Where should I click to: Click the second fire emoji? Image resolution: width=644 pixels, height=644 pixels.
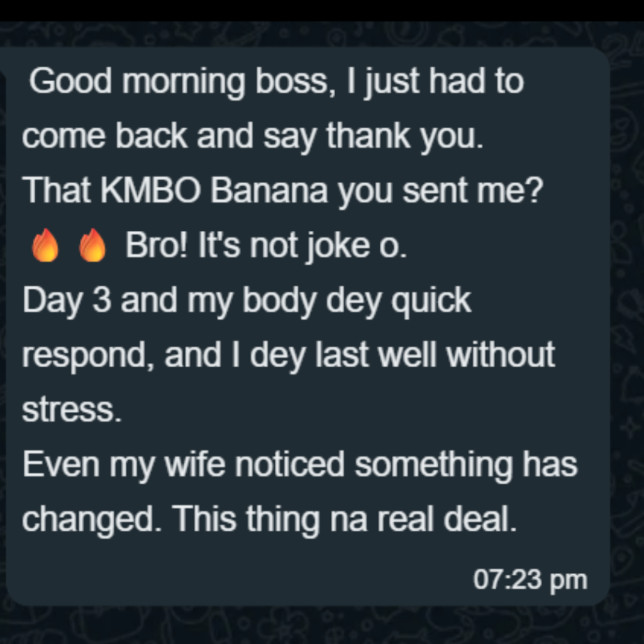point(92,246)
